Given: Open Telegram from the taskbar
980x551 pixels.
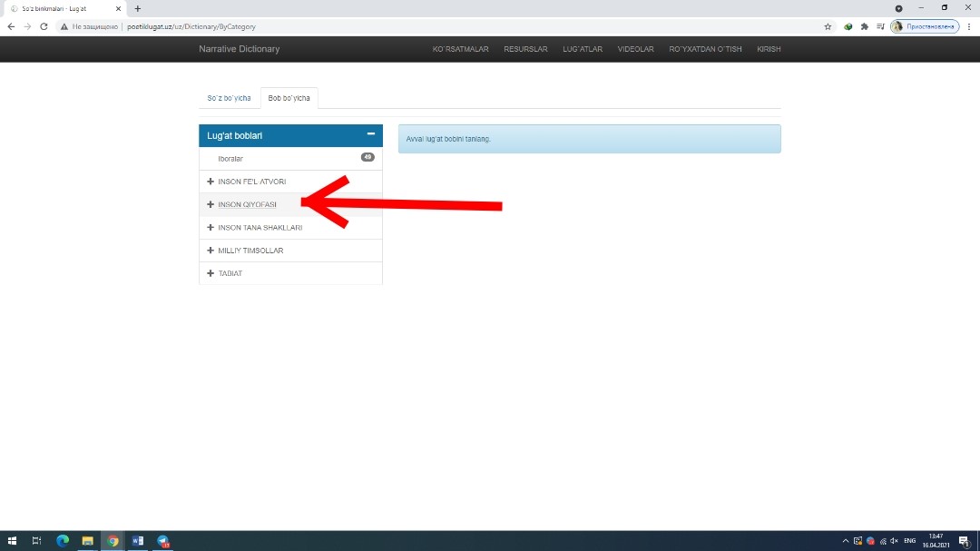Looking at the screenshot, I should (x=162, y=541).
